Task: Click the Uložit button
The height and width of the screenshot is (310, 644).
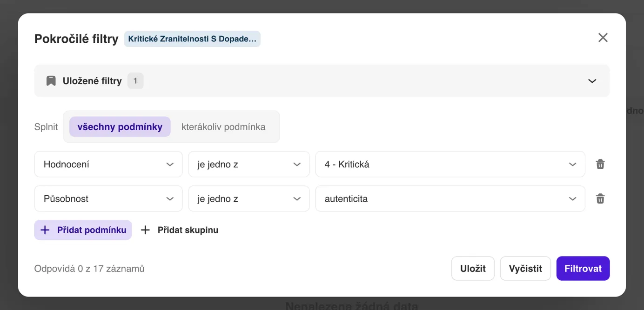Action: [473, 269]
